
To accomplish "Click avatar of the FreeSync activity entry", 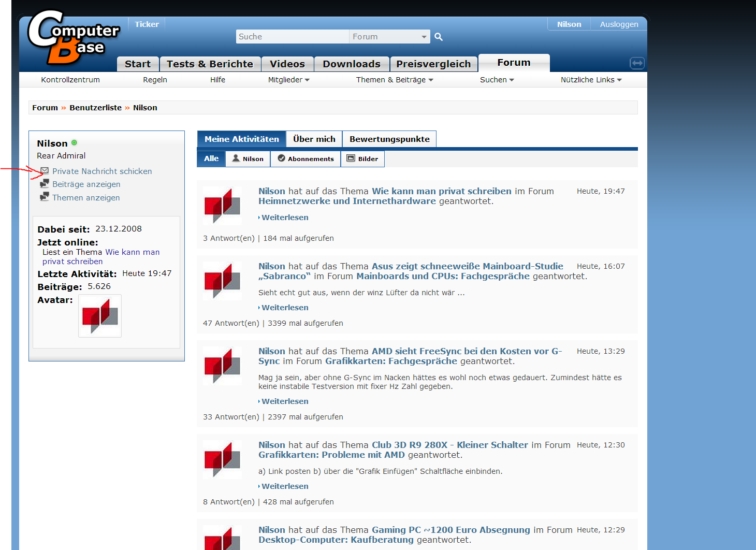I will click(x=222, y=366).
